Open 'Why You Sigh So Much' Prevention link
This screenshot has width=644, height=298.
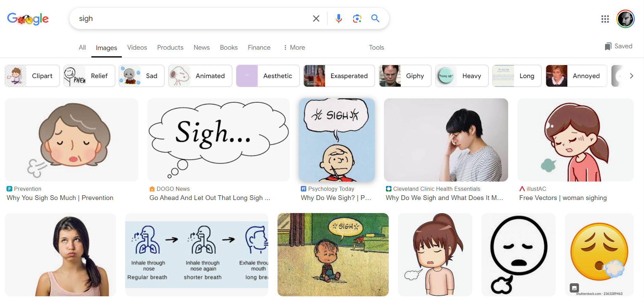tap(60, 198)
